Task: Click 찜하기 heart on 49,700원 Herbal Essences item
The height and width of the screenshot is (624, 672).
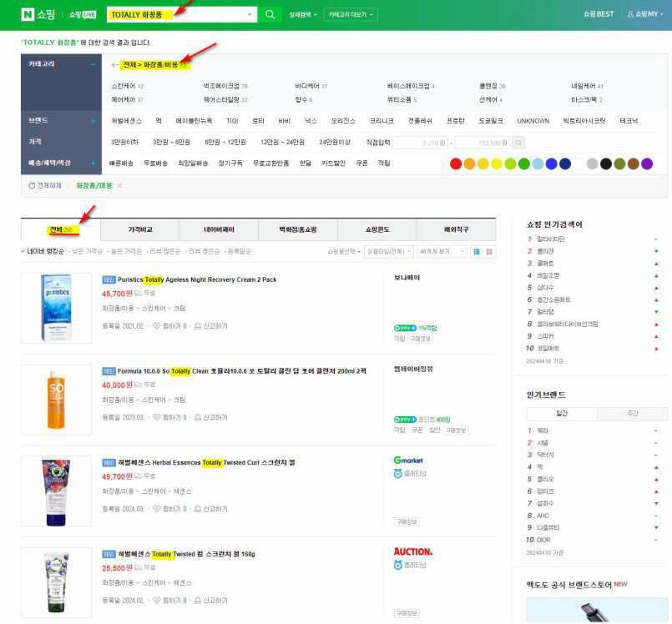Action: [x=157, y=509]
